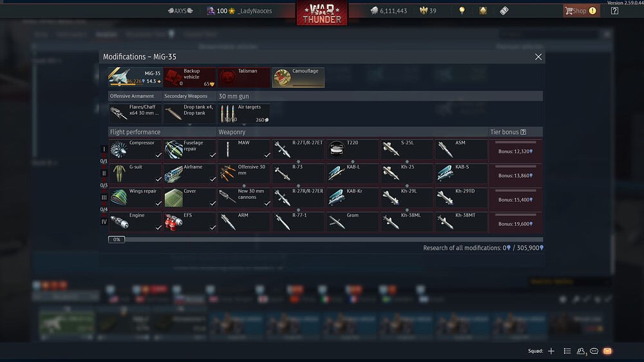Screen dimensions: 644x362
Task: Choose the T220 targeting pod modification
Action: coord(353,149)
